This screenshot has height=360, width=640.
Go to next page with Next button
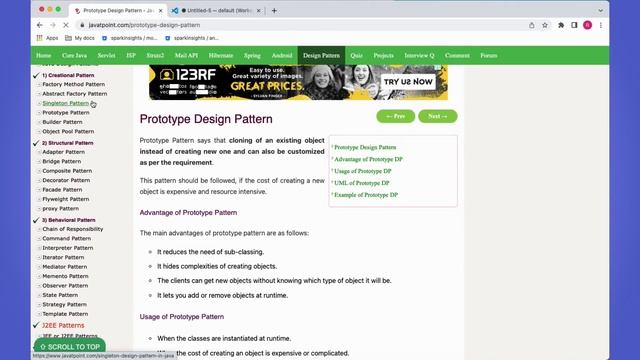[438, 116]
